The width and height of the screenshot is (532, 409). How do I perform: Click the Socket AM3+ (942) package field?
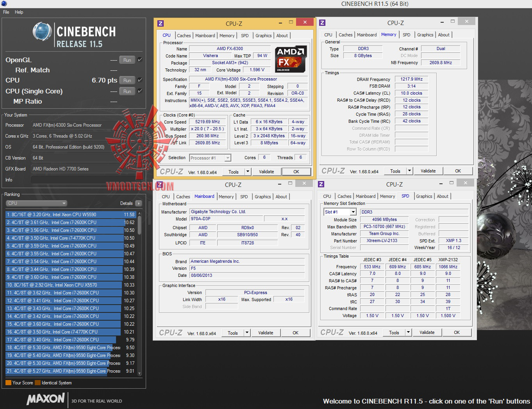230,63
